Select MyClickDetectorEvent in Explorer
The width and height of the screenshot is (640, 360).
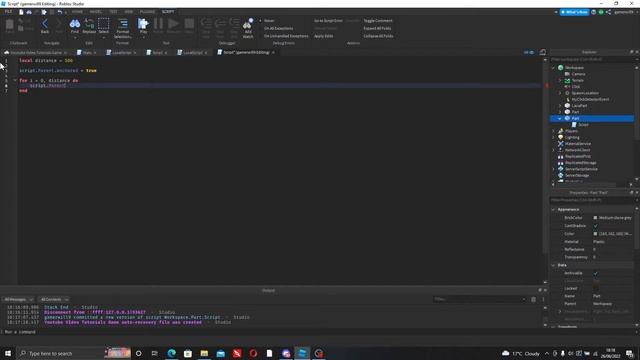590,99
